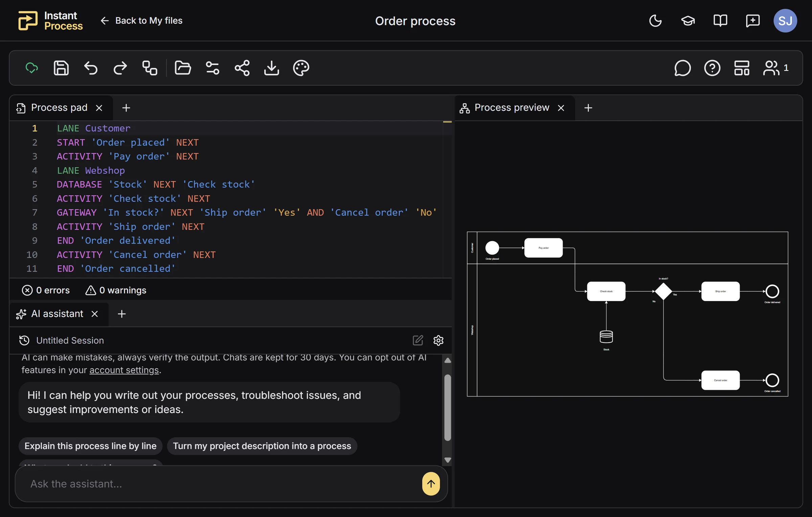Screen dimensions: 812x517
Task: Undo the last edit
Action: coord(91,68)
